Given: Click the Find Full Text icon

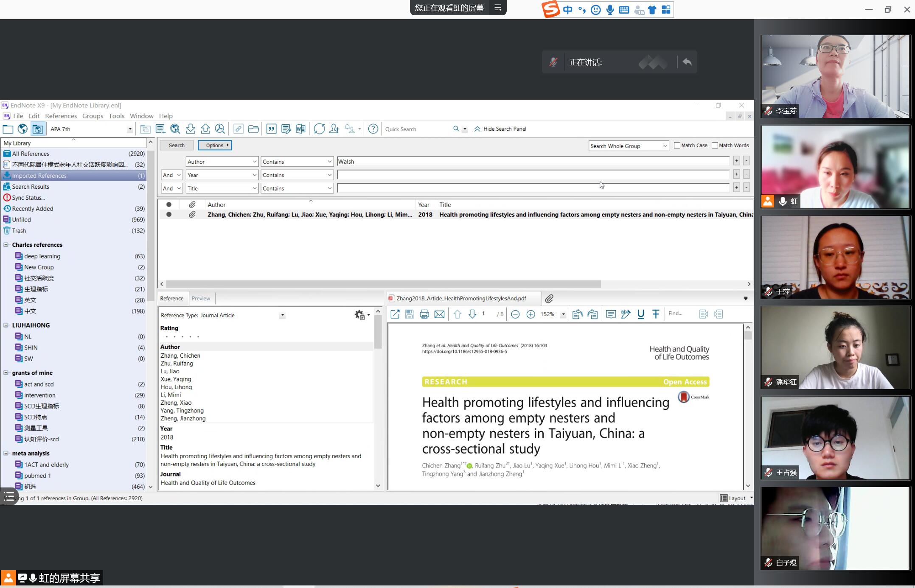Looking at the screenshot, I should pyautogui.click(x=219, y=129).
